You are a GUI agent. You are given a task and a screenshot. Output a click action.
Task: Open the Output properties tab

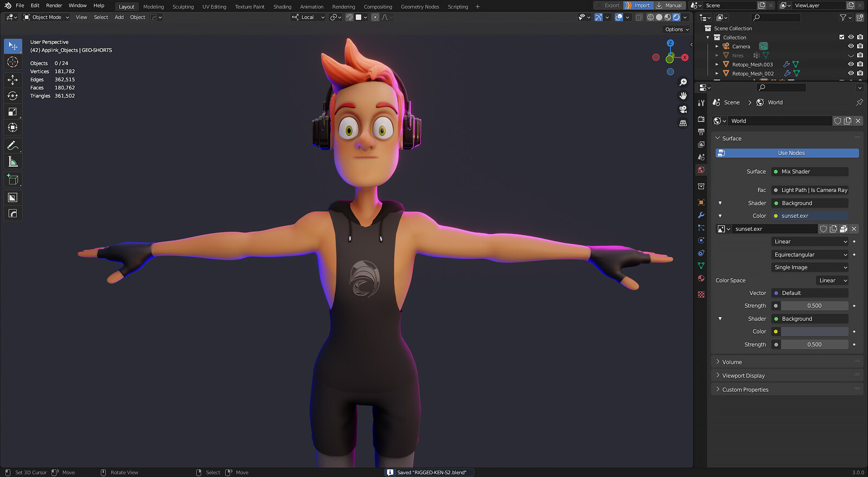[701, 132]
